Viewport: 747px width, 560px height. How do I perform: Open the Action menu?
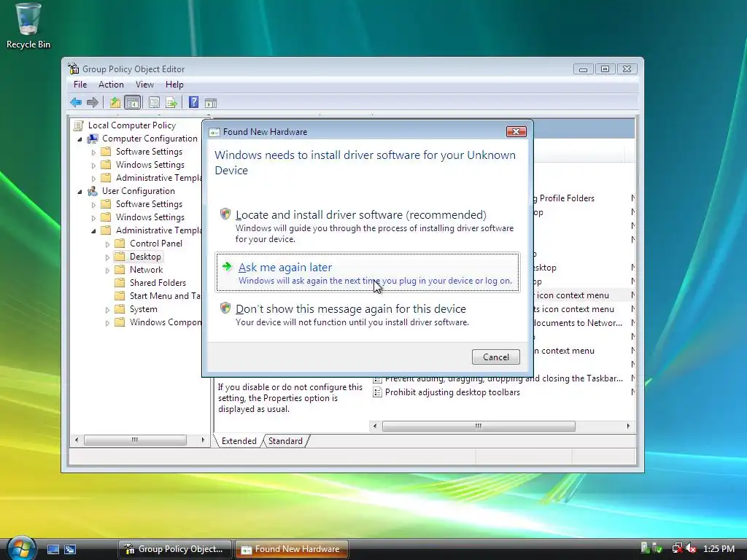111,85
